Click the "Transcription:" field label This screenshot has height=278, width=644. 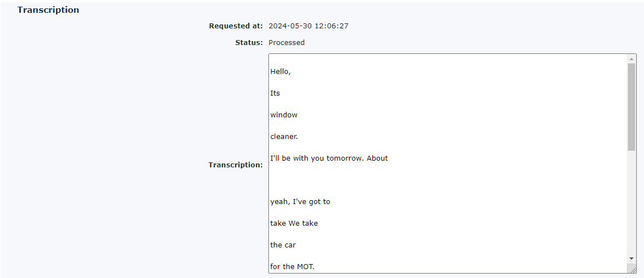(236, 165)
